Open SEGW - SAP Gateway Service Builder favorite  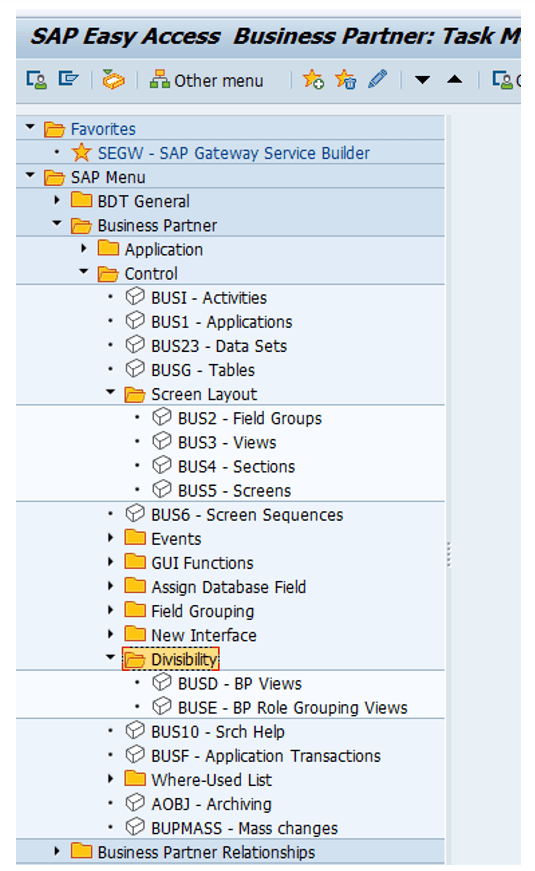click(233, 153)
